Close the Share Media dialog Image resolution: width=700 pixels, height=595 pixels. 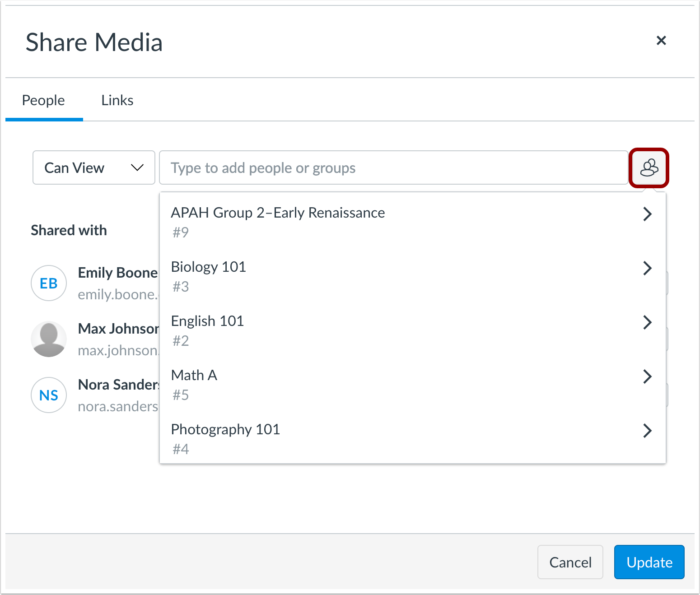(661, 41)
